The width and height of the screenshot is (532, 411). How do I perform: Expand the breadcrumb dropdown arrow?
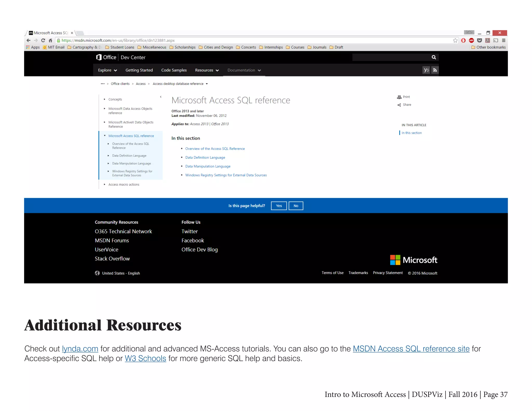click(x=207, y=84)
